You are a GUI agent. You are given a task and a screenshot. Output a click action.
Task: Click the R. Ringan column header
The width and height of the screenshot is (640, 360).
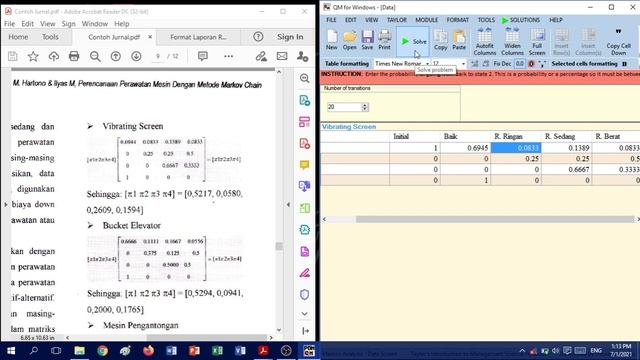coord(516,136)
